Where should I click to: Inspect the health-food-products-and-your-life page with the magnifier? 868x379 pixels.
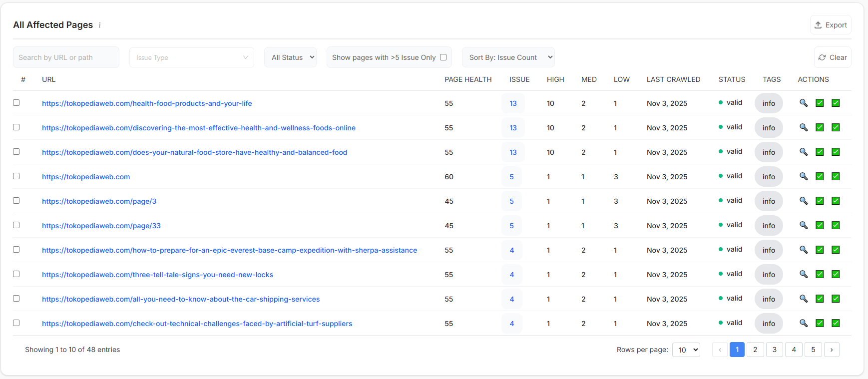click(x=804, y=103)
